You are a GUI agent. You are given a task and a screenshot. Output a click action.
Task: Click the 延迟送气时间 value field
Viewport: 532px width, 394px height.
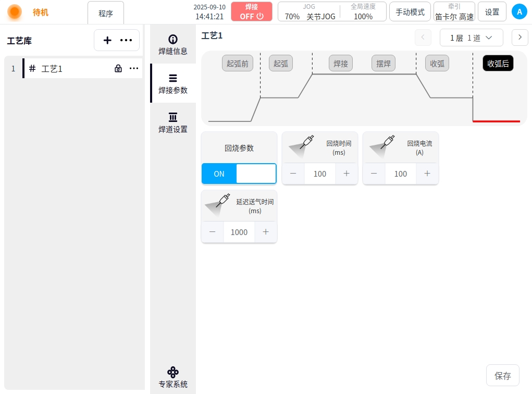[239, 232]
